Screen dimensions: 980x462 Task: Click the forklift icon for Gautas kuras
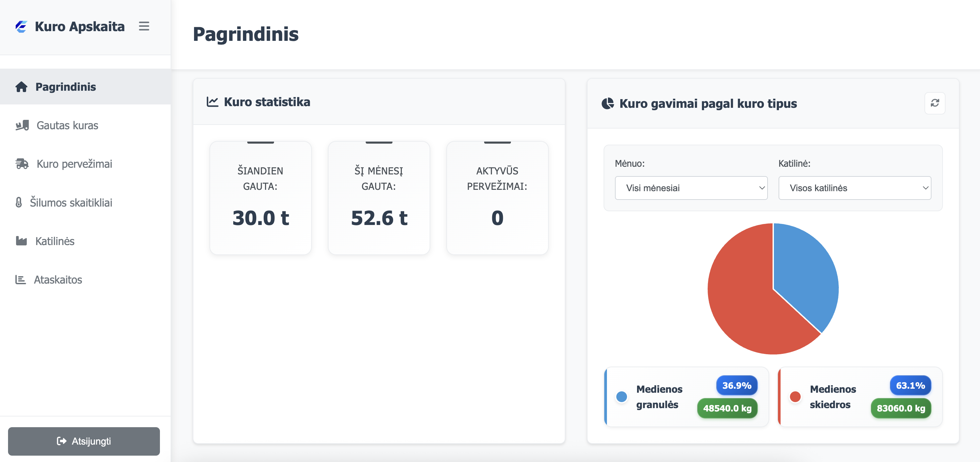[22, 125]
